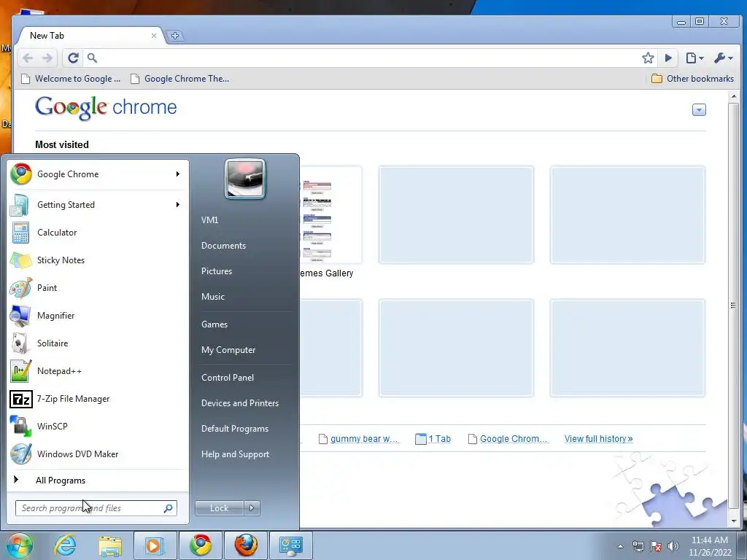The width and height of the screenshot is (747, 560).
Task: Open Windows DVD Maker
Action: (98, 454)
